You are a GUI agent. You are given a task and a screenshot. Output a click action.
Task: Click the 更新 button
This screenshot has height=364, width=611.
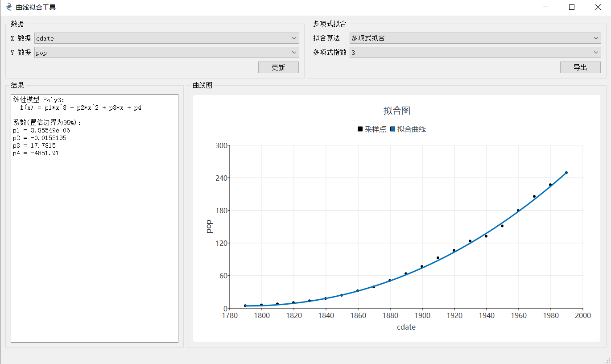(278, 67)
